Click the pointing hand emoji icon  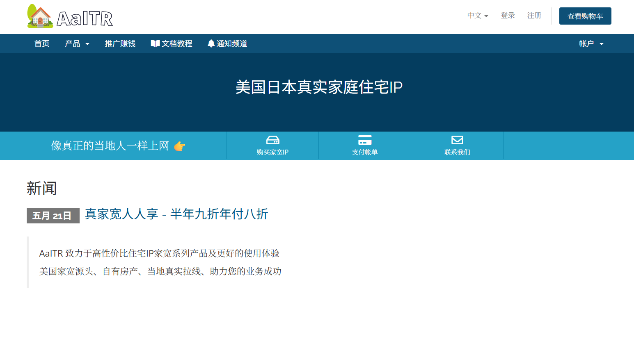click(x=179, y=146)
